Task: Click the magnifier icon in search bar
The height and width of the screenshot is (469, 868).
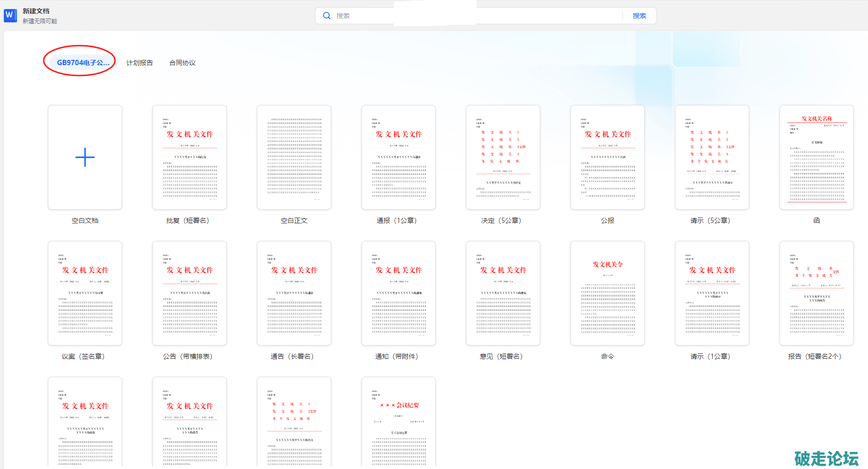Action: (327, 16)
